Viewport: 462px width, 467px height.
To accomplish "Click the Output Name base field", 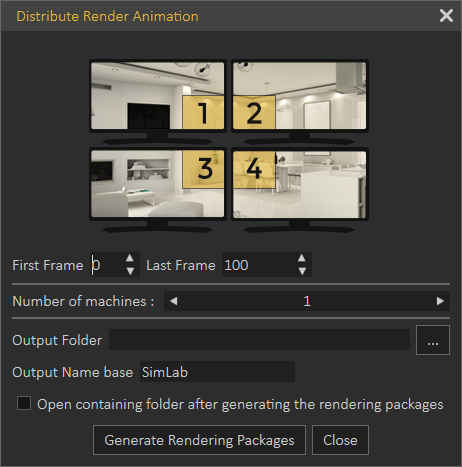I will pyautogui.click(x=217, y=372).
